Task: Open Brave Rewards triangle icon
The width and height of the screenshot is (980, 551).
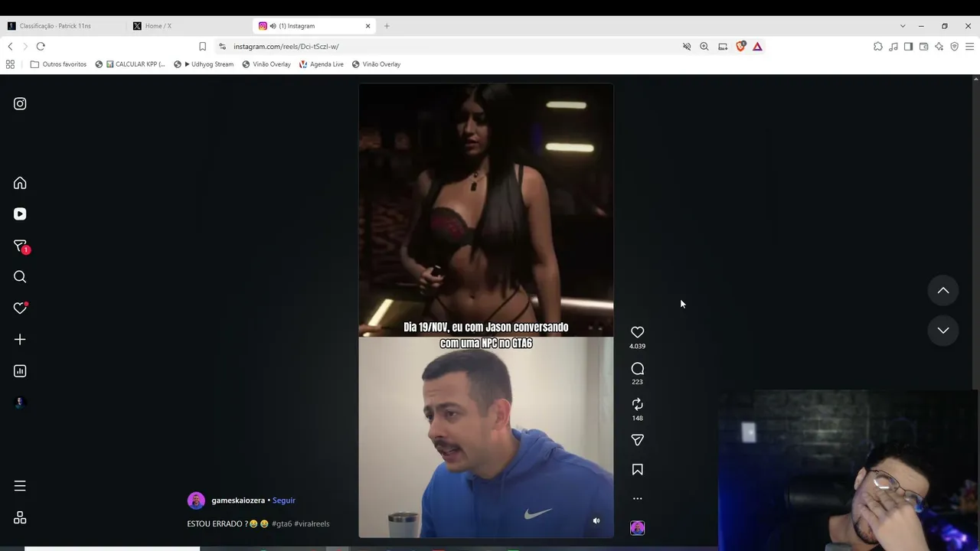Action: click(757, 47)
